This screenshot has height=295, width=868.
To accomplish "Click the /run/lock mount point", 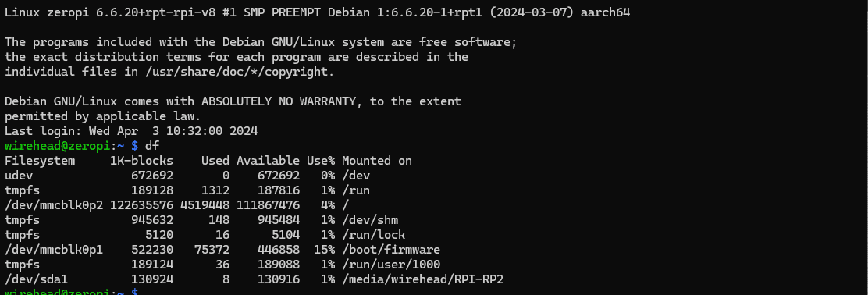I will click(x=373, y=235).
